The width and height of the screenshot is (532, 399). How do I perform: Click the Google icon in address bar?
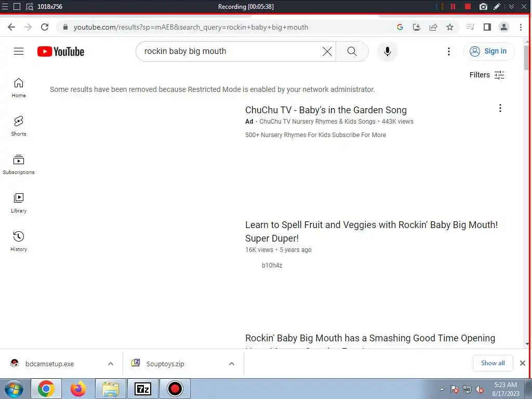pyautogui.click(x=400, y=27)
